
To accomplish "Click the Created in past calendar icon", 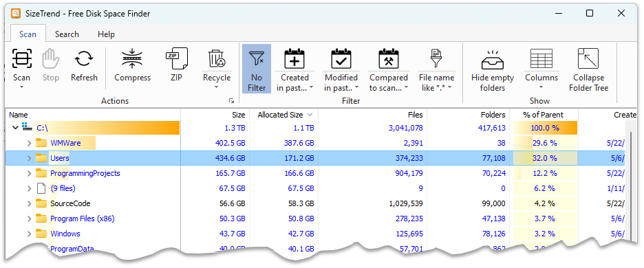I will coord(294,58).
